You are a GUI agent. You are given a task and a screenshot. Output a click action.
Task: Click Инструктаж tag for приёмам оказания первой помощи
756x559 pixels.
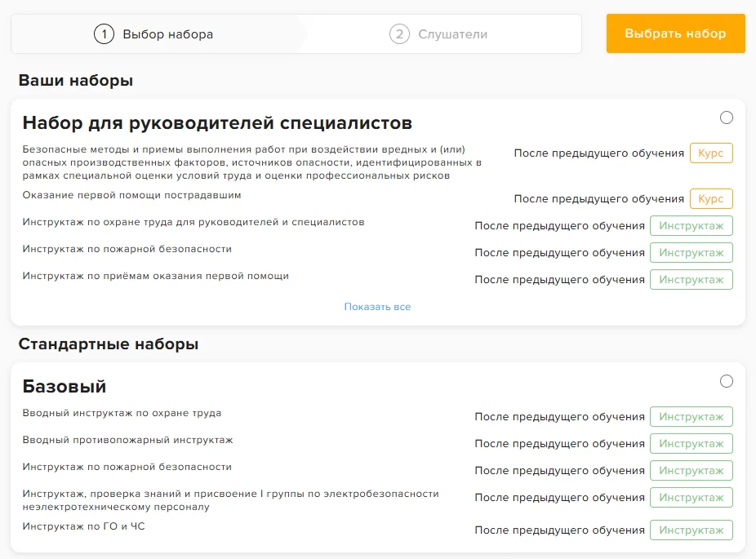click(x=692, y=279)
